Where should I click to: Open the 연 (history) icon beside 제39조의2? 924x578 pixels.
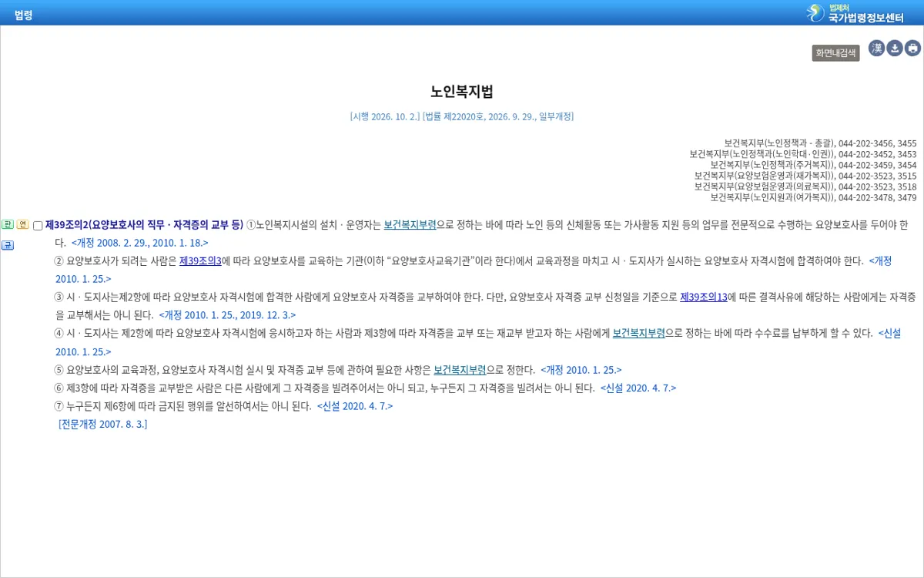pos(22,224)
